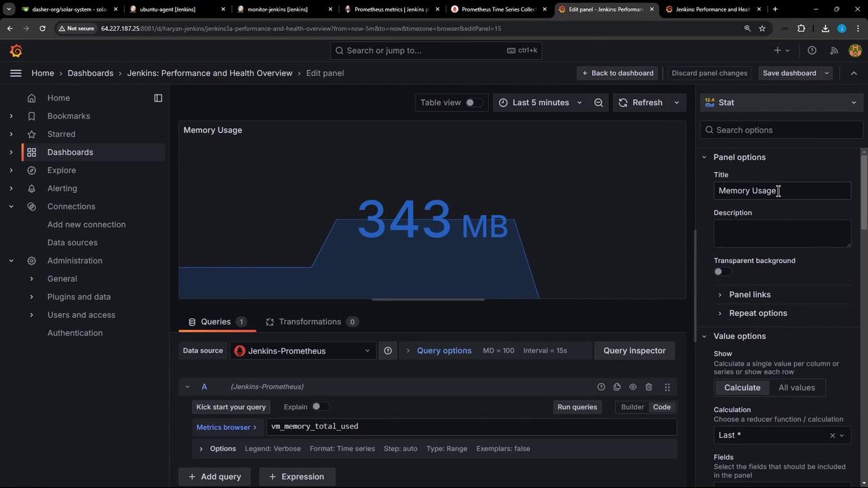Switch query editor to Code mode

tap(661, 407)
